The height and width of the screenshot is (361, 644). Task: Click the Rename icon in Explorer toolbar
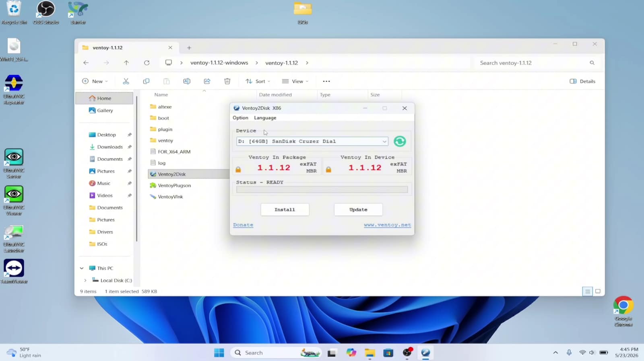[187, 81]
